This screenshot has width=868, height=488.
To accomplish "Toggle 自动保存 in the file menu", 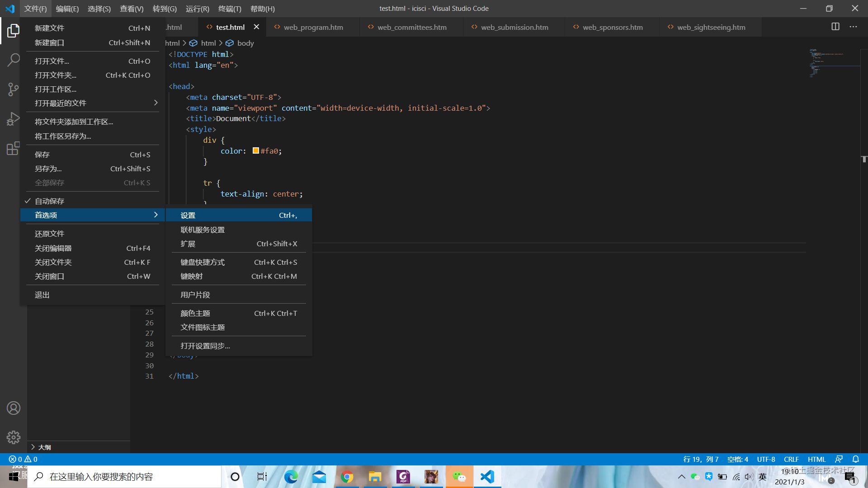I will click(x=50, y=201).
